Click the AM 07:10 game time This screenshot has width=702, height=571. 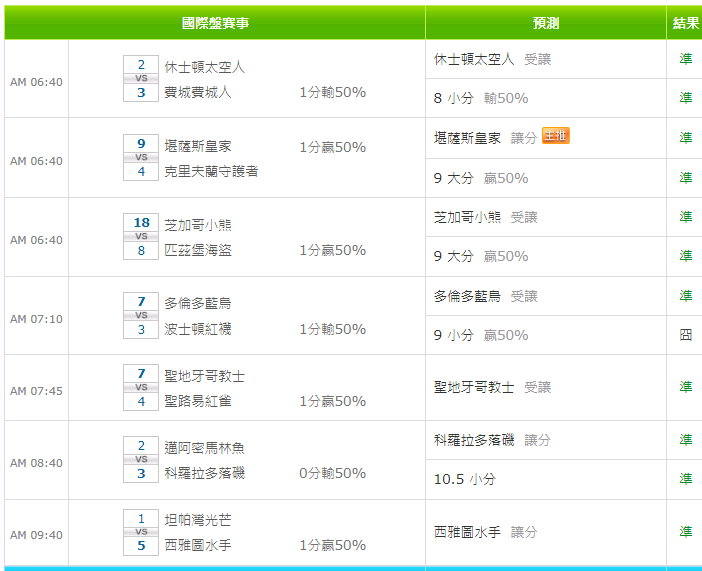pos(36,319)
